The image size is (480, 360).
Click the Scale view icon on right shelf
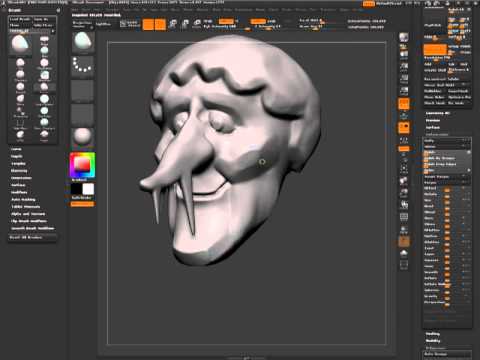pos(404,193)
